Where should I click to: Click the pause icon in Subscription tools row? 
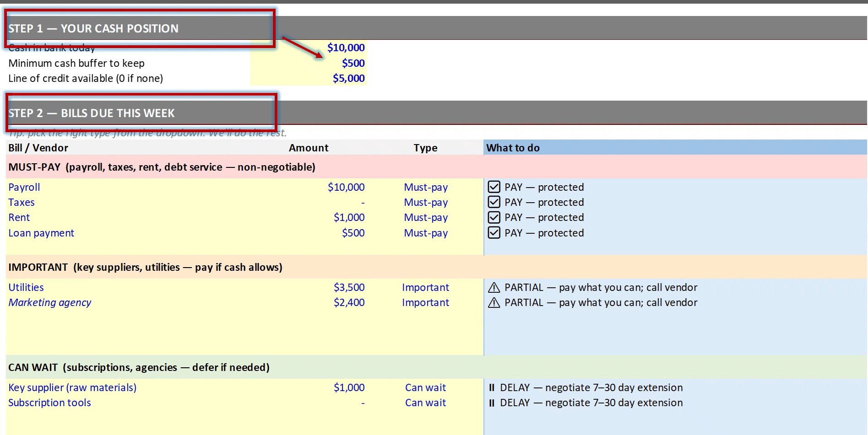tap(492, 403)
